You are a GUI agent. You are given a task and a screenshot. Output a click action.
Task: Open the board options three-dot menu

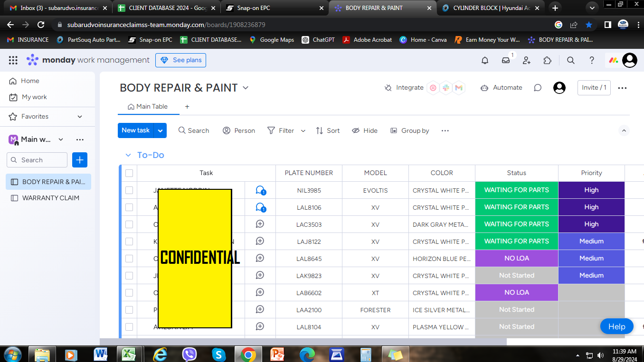point(623,88)
